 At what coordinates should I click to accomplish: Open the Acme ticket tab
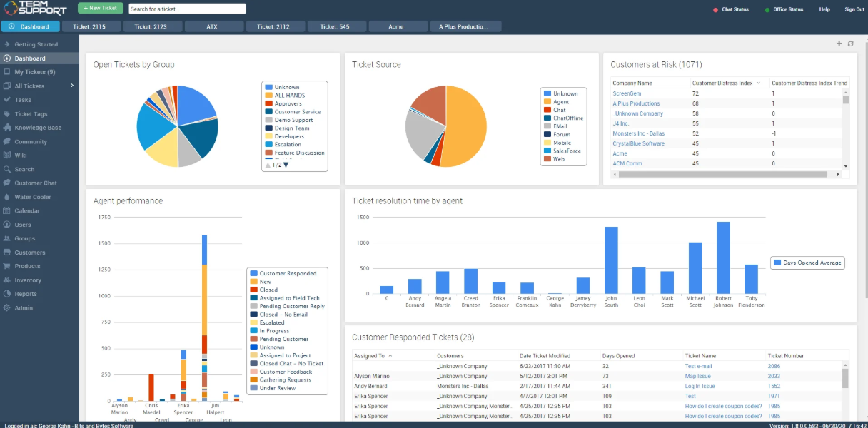click(x=398, y=26)
